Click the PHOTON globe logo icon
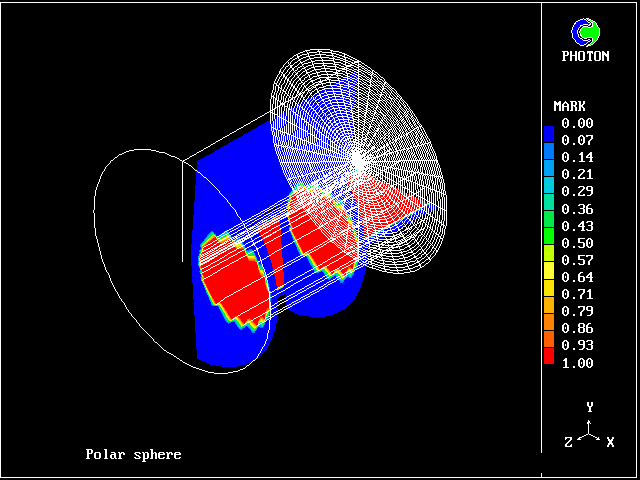Image resolution: width=640 pixels, height=480 pixels. pos(586,32)
